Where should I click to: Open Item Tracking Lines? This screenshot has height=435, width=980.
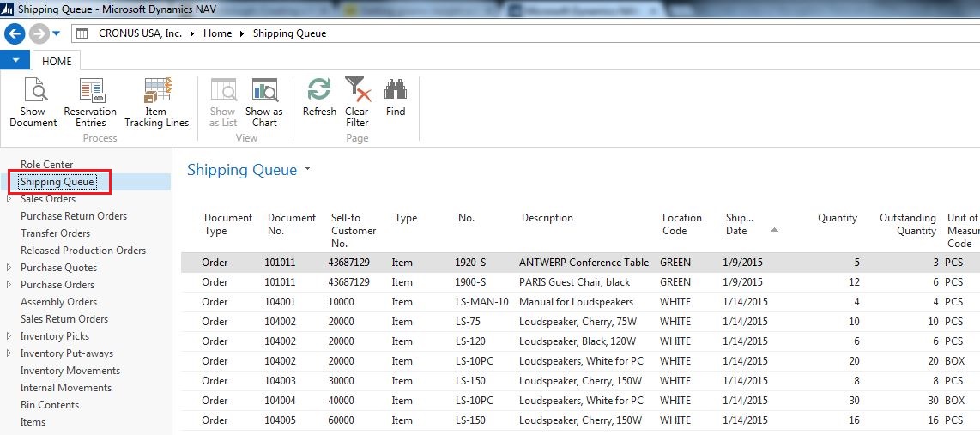click(x=157, y=102)
